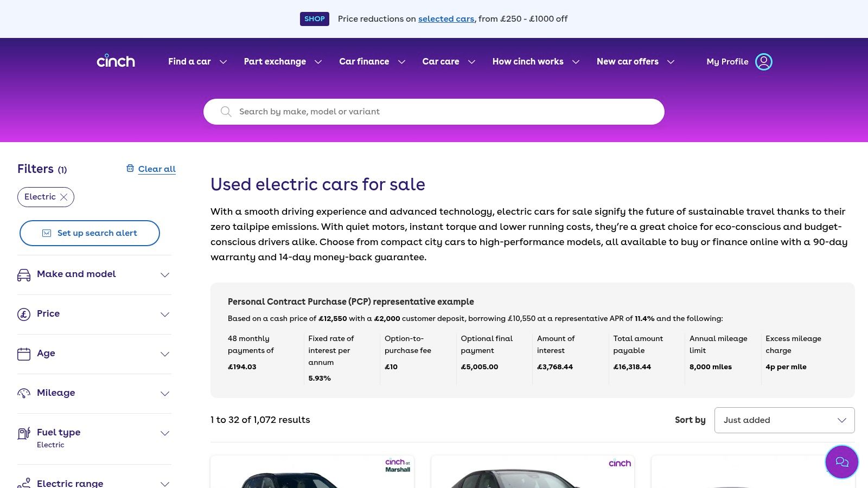
Task: Click the trash icon beside Clear all
Action: tap(130, 169)
